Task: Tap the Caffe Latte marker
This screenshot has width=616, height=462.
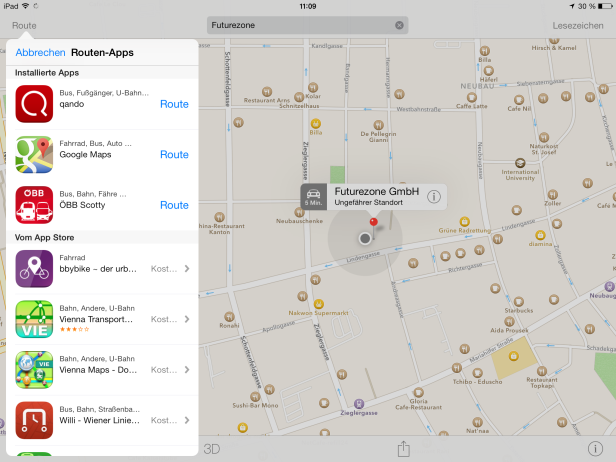Action: coord(472,97)
